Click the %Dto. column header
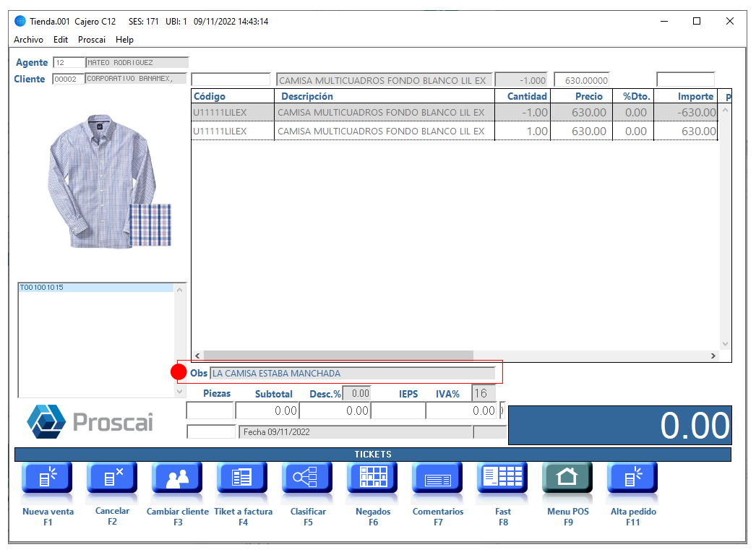This screenshot has width=756, height=555. tap(633, 96)
